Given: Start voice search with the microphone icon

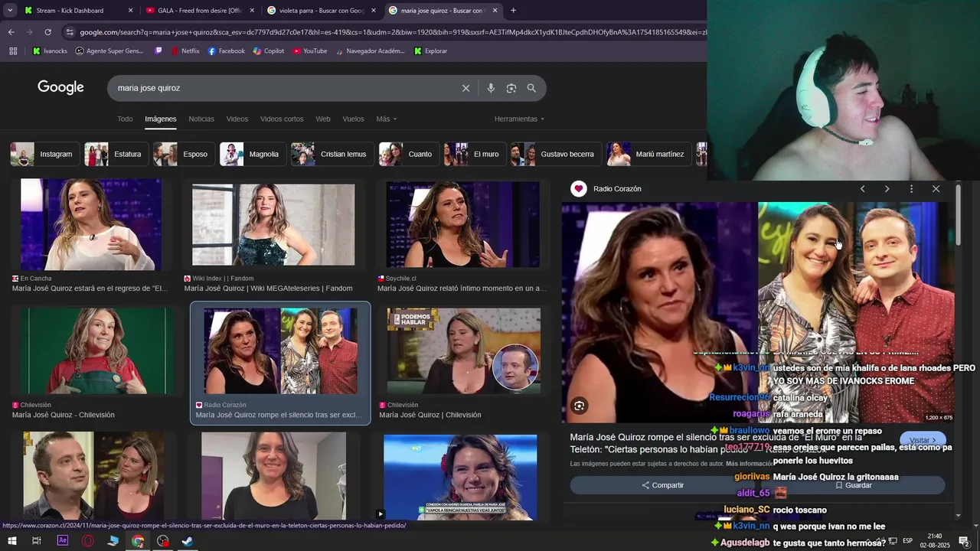Looking at the screenshot, I should pyautogui.click(x=491, y=88).
